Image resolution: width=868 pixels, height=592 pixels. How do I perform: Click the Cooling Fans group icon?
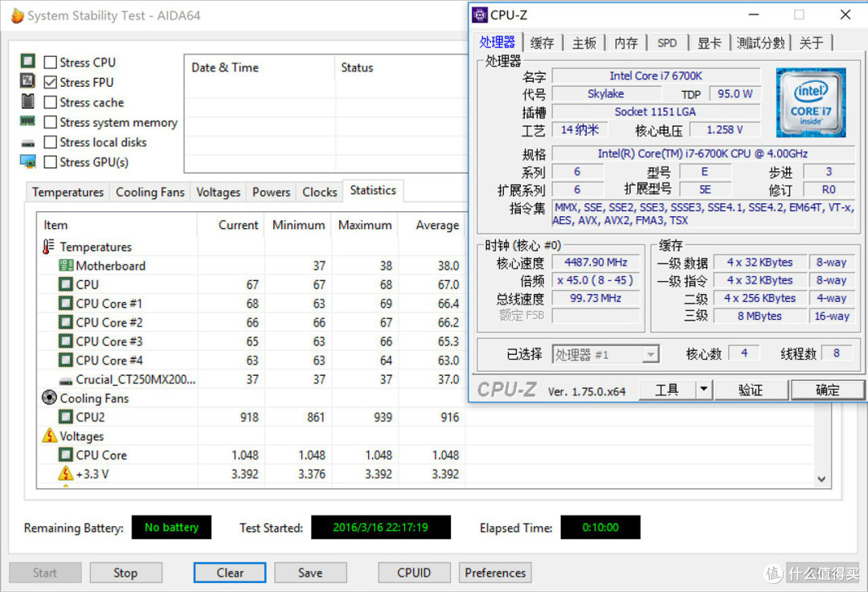coord(49,398)
